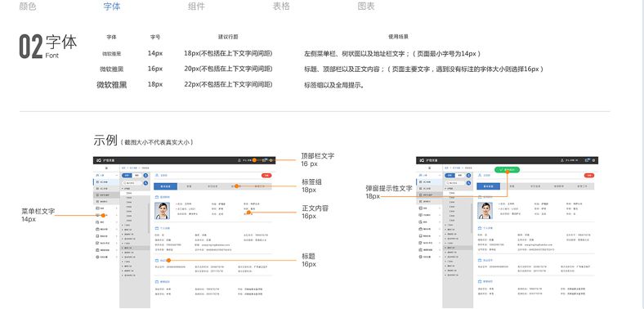Click the 示例 heading
Screen dimensions: 644x309
(x=105, y=140)
